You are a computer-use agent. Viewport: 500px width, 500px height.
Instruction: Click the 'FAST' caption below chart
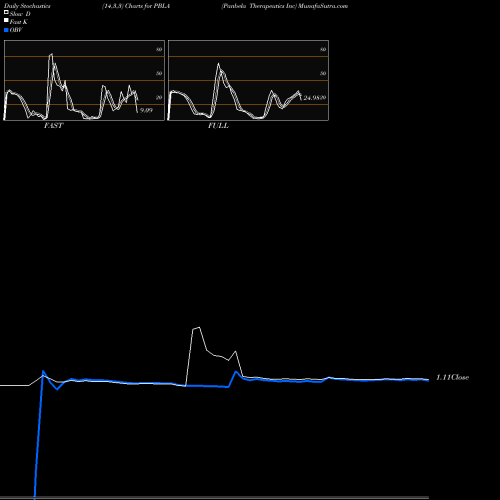click(53, 126)
